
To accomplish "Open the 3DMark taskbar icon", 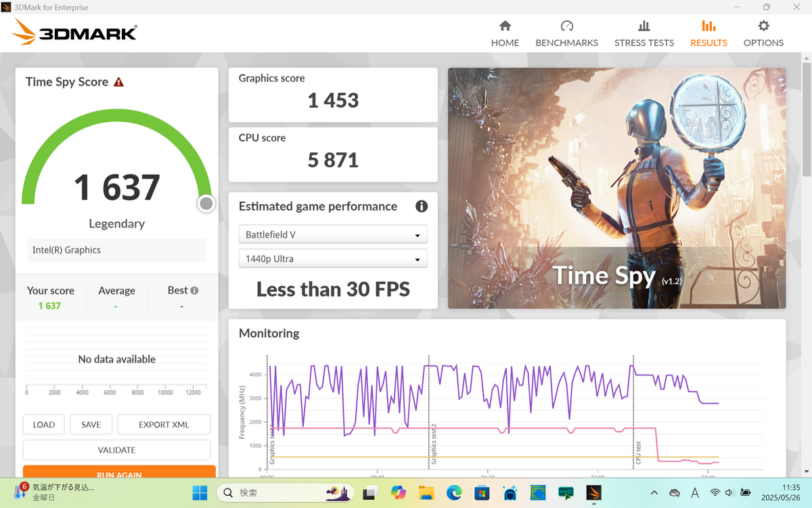I will click(593, 492).
